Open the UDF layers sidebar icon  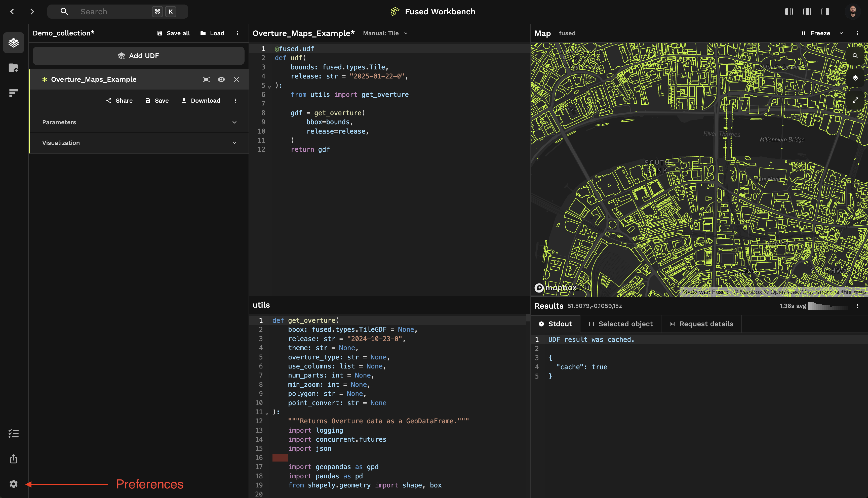tap(14, 43)
